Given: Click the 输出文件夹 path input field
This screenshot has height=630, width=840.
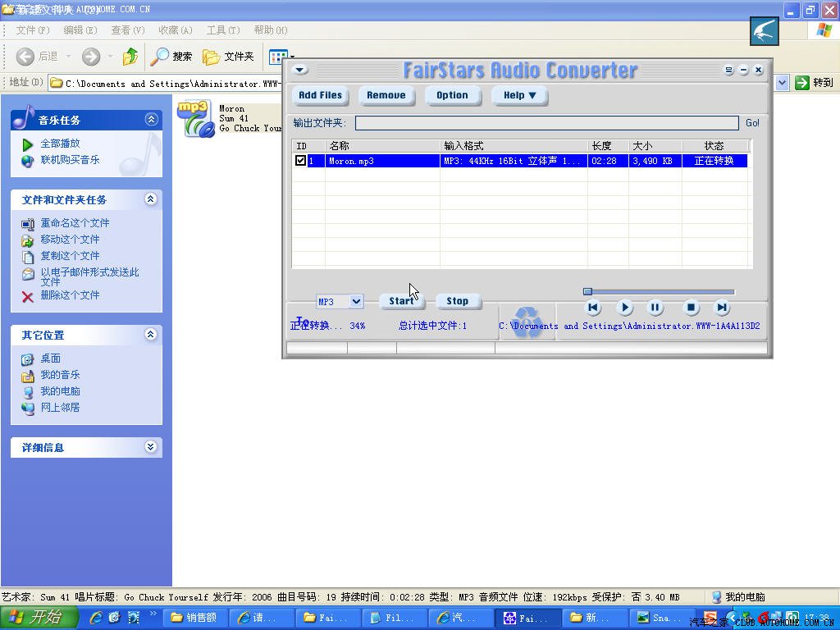Looking at the screenshot, I should pos(546,123).
